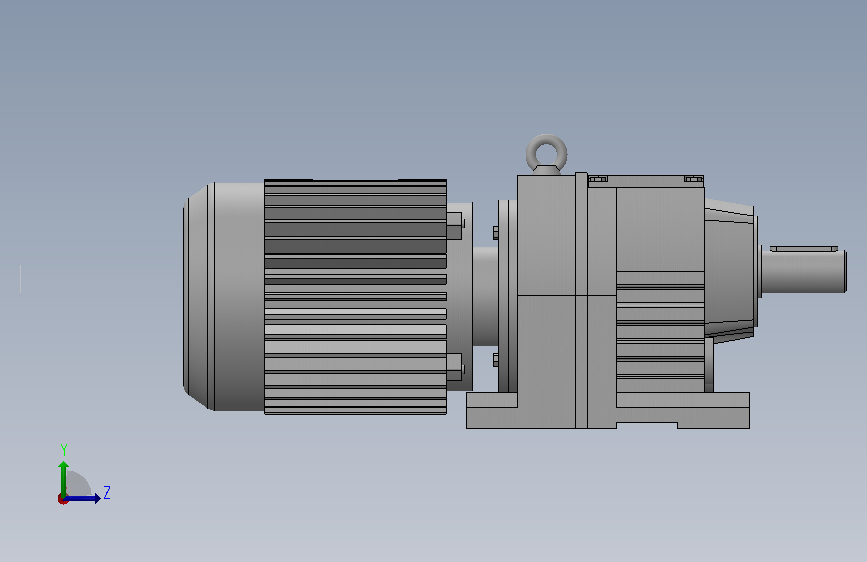867x562 pixels.
Task: Select the motor fan cover end cap
Action: pyautogui.click(x=223, y=296)
